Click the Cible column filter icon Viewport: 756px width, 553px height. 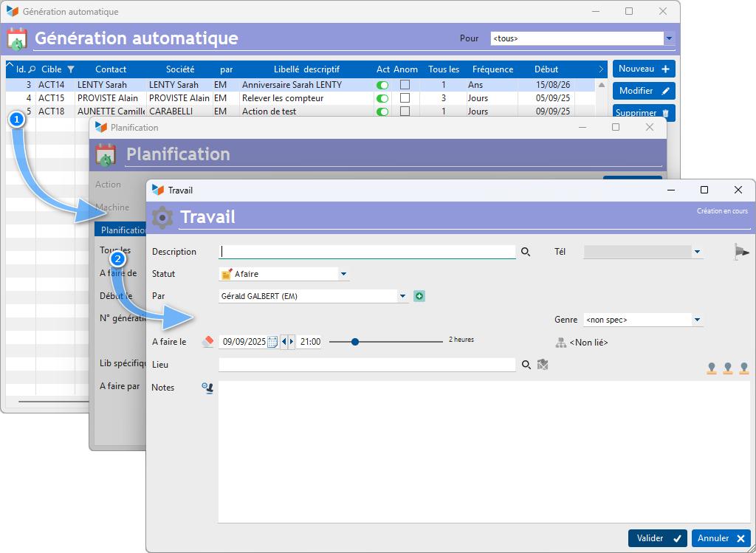click(x=71, y=69)
